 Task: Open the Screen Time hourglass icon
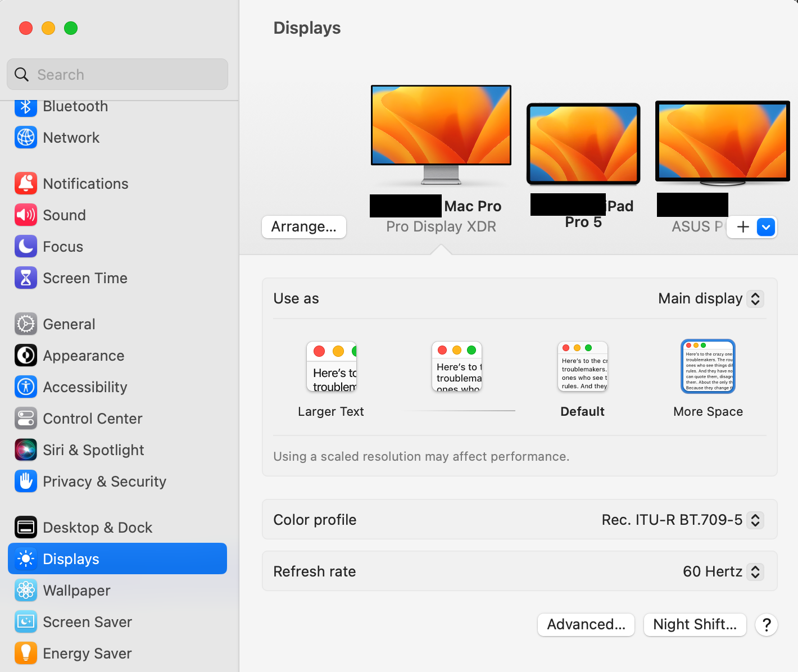[x=26, y=278]
